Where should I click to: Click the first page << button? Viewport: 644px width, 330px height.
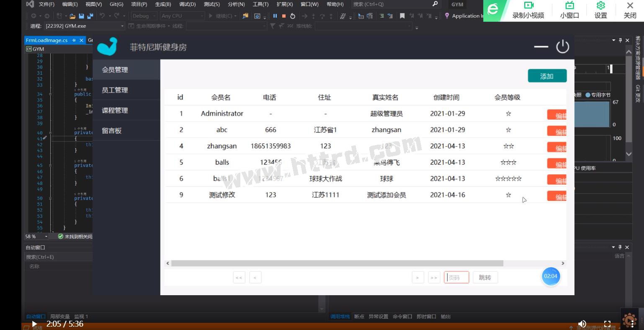[x=239, y=277]
